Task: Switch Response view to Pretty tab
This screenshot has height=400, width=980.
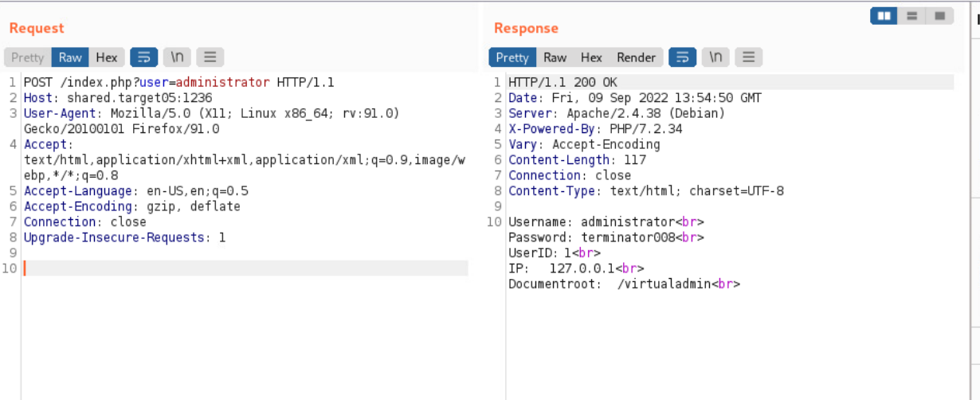Action: point(512,57)
